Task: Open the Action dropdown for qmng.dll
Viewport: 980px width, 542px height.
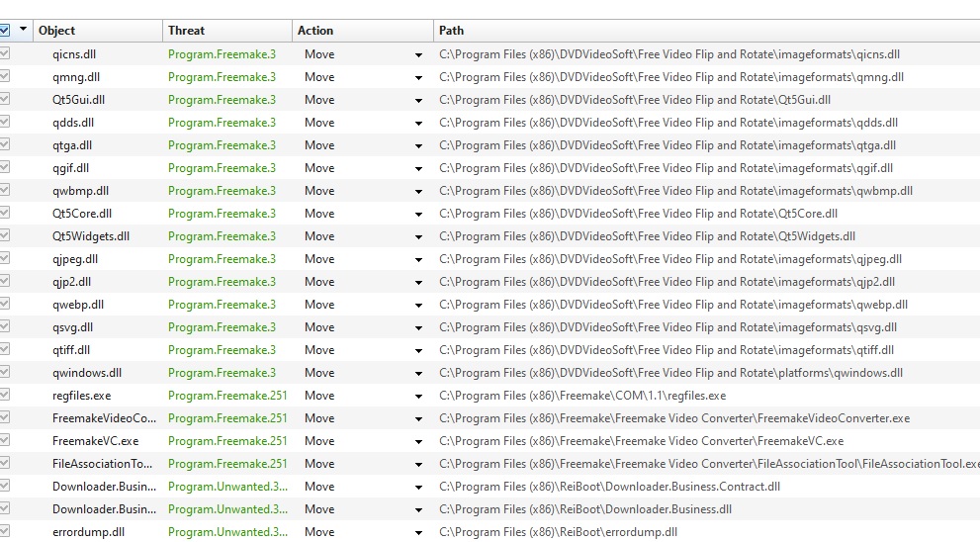Action: coord(418,78)
